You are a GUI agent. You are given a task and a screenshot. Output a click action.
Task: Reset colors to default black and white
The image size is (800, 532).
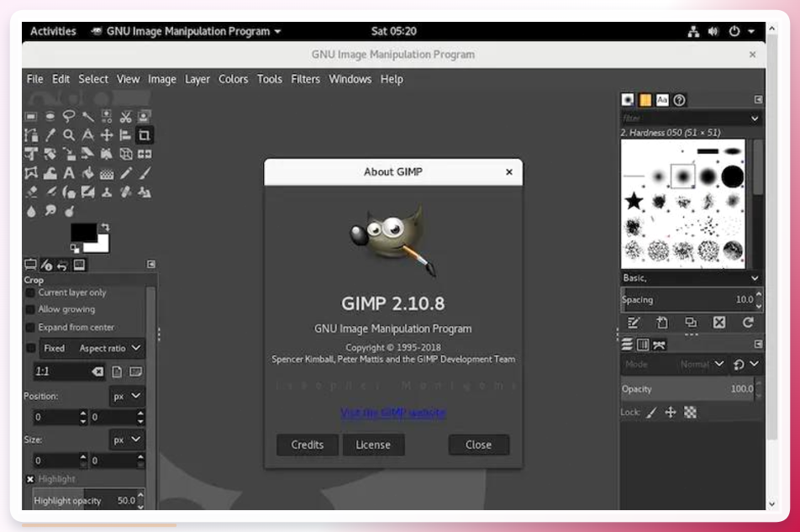click(75, 249)
